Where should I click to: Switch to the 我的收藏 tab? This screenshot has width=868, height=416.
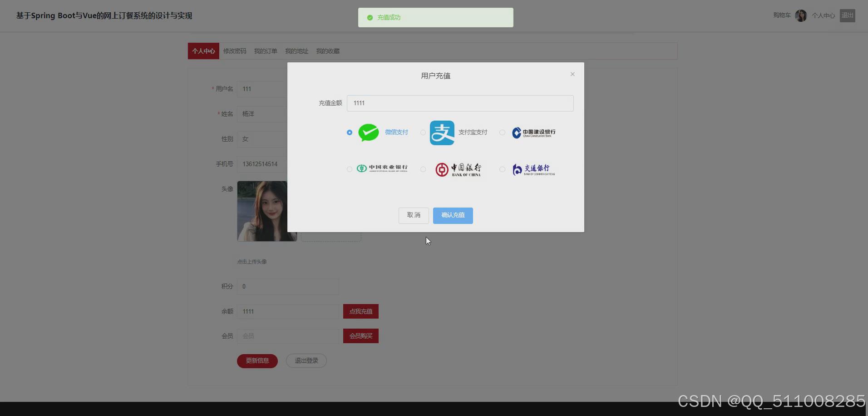pyautogui.click(x=328, y=51)
